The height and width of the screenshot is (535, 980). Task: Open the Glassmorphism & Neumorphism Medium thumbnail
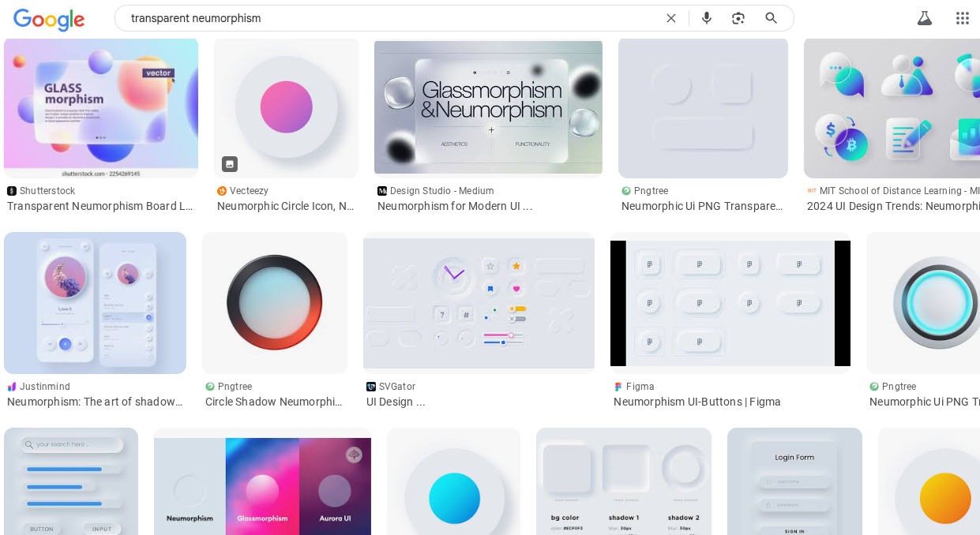coord(488,108)
